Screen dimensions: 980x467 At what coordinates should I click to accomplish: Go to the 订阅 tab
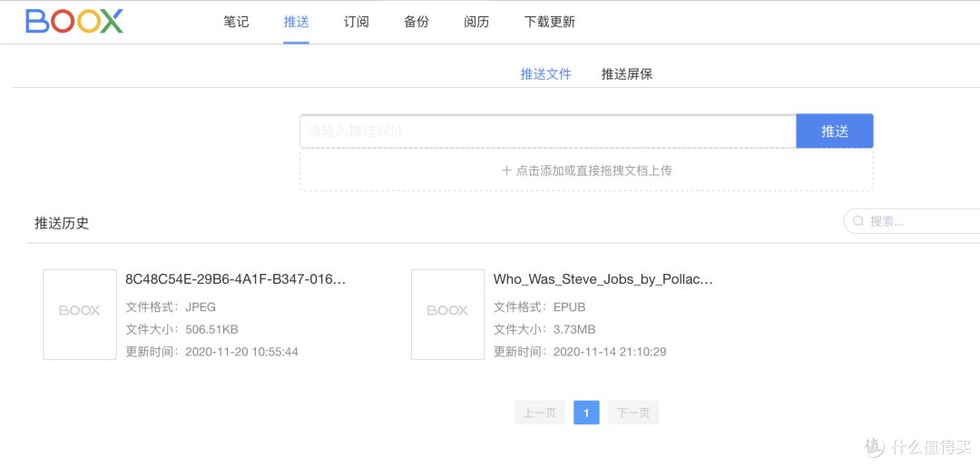coord(357,22)
